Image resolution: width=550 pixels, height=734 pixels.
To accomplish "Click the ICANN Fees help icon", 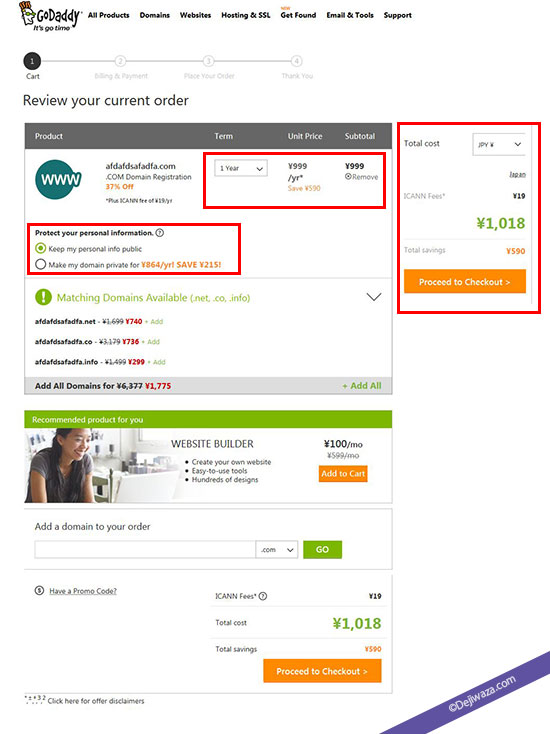I will [x=263, y=596].
